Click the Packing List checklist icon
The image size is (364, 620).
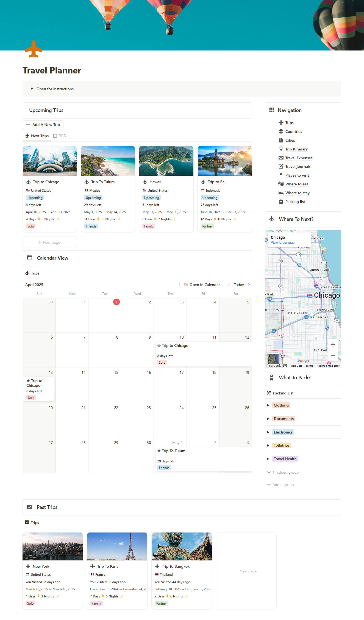pos(269,393)
